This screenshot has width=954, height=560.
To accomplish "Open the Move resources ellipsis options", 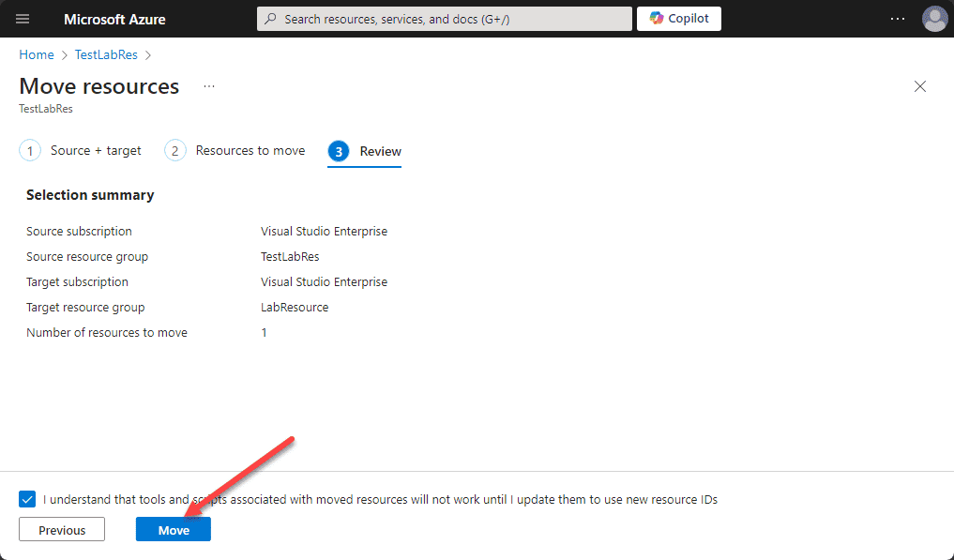I will 209,86.
